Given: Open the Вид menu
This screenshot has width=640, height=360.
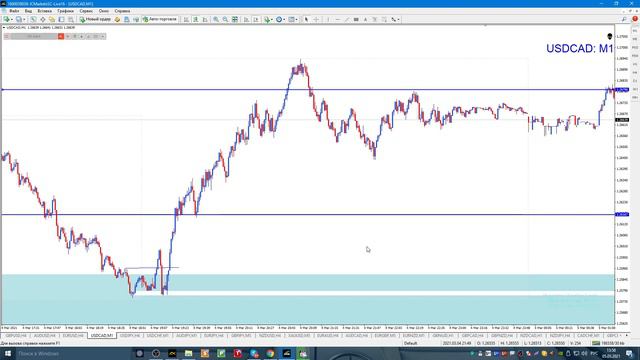Looking at the screenshot, I should [x=28, y=11].
